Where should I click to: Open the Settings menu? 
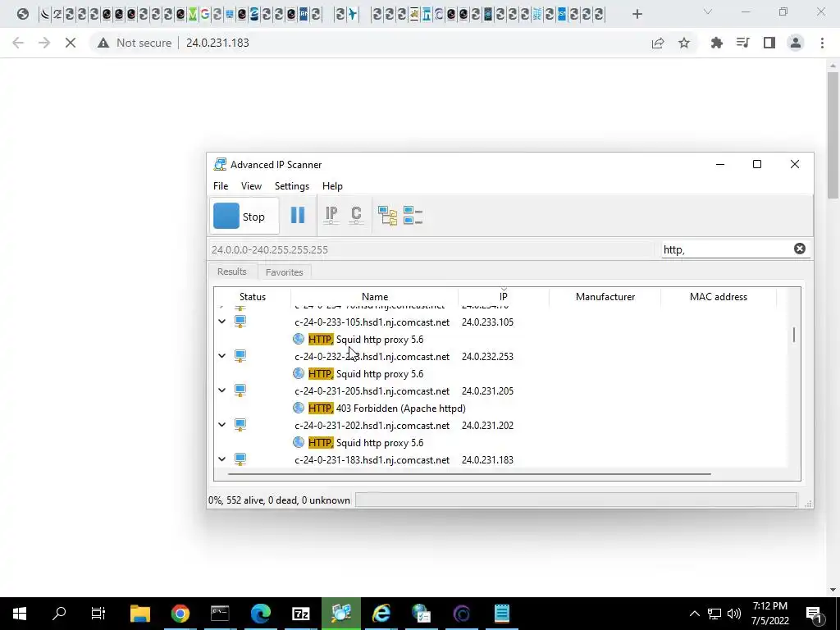tap(292, 186)
